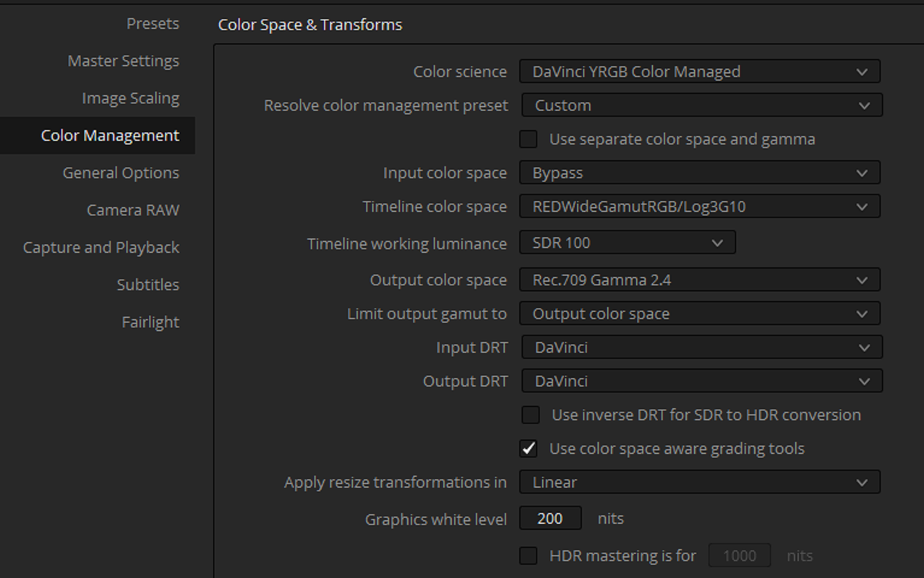924x578 pixels.
Task: Open Apply resize transformations in dropdown
Action: click(x=700, y=482)
